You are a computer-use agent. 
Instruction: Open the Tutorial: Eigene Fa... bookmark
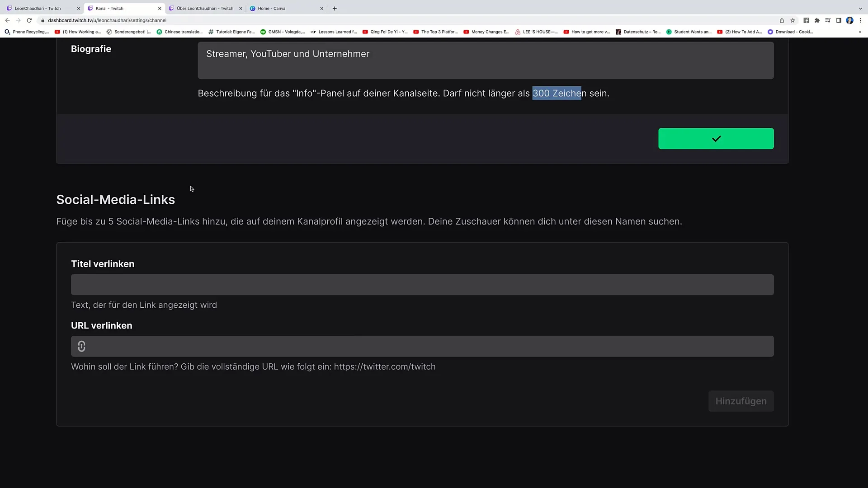pyautogui.click(x=231, y=32)
